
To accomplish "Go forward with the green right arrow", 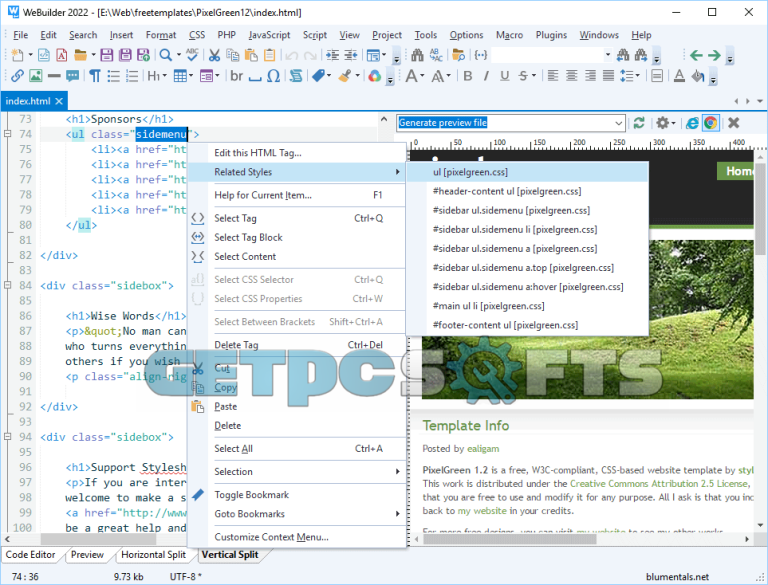I will (714, 55).
